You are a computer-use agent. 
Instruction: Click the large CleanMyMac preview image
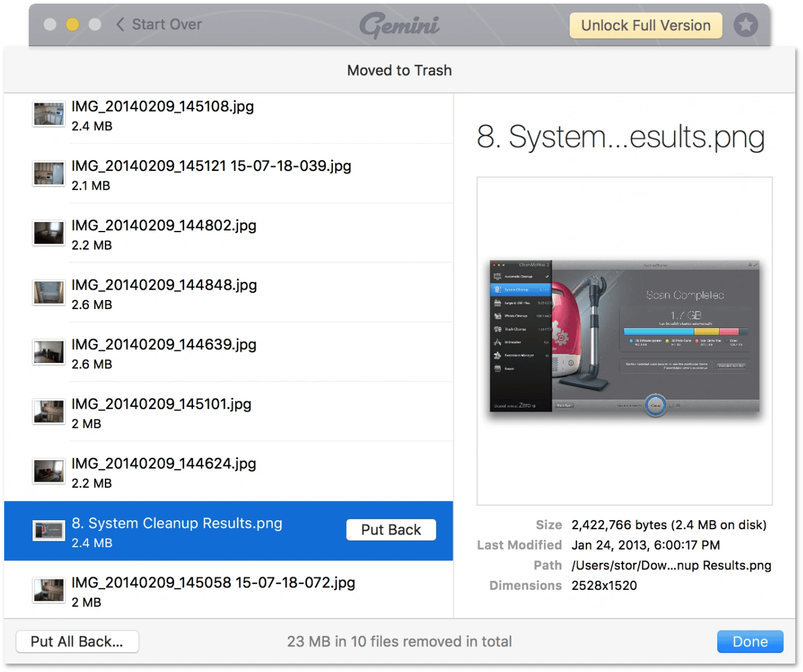[x=624, y=340]
